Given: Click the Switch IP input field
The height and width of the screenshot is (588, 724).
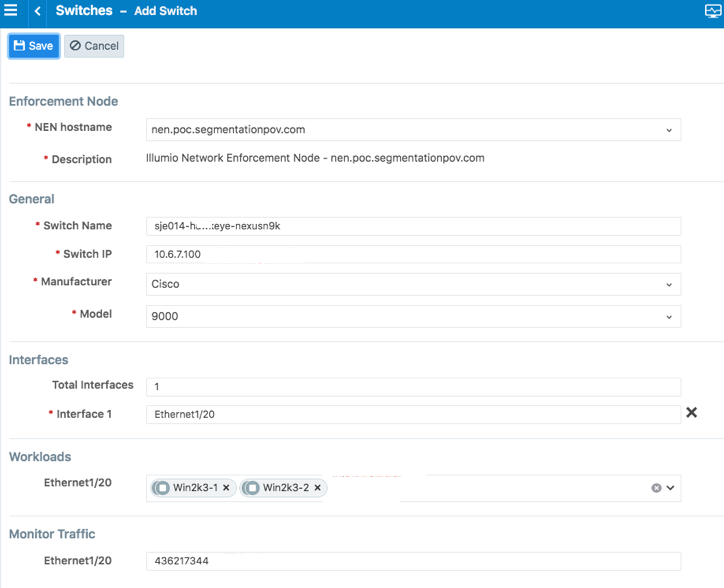Looking at the screenshot, I should [x=412, y=255].
